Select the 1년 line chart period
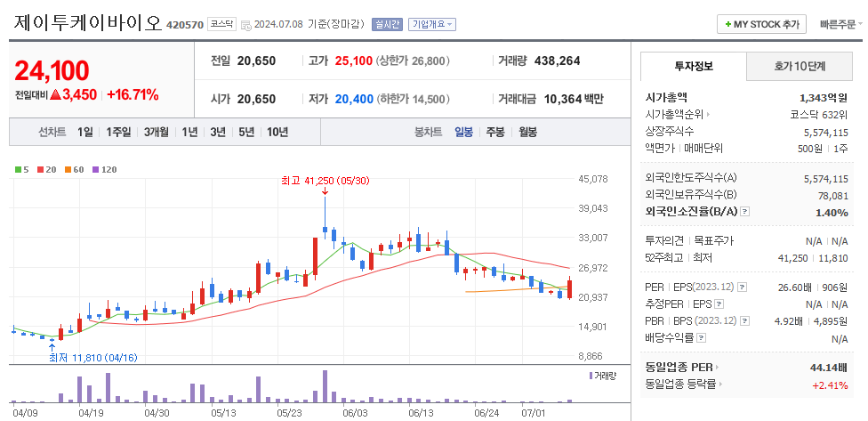Image resolution: width=868 pixels, height=421 pixels. click(189, 132)
